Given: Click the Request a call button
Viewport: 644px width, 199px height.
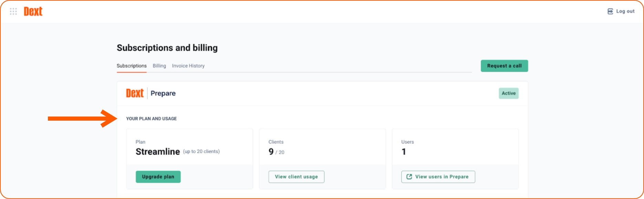Looking at the screenshot, I should 504,66.
